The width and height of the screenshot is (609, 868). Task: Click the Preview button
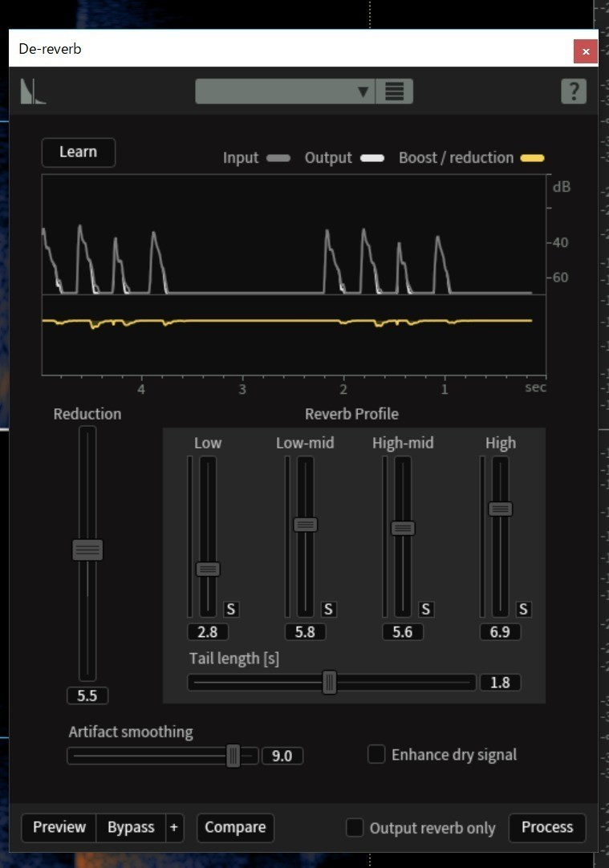pyautogui.click(x=59, y=827)
